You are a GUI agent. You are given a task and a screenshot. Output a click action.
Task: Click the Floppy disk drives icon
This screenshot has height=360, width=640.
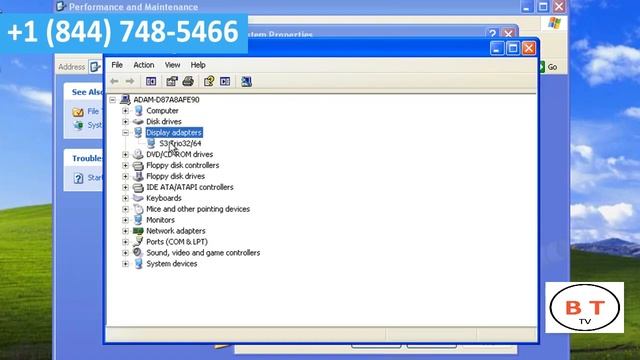tap(138, 176)
